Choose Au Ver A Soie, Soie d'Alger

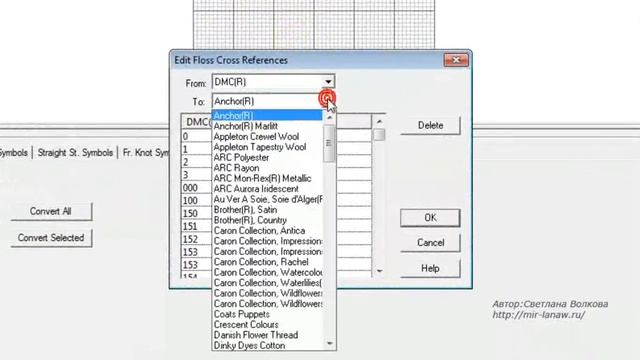pyautogui.click(x=267, y=200)
